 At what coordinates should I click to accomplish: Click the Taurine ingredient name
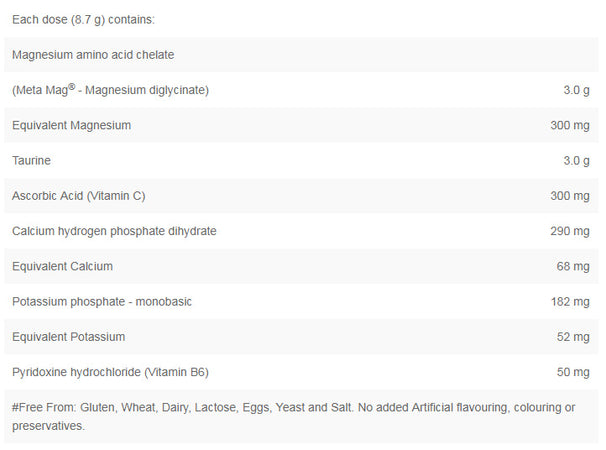pyautogui.click(x=31, y=161)
